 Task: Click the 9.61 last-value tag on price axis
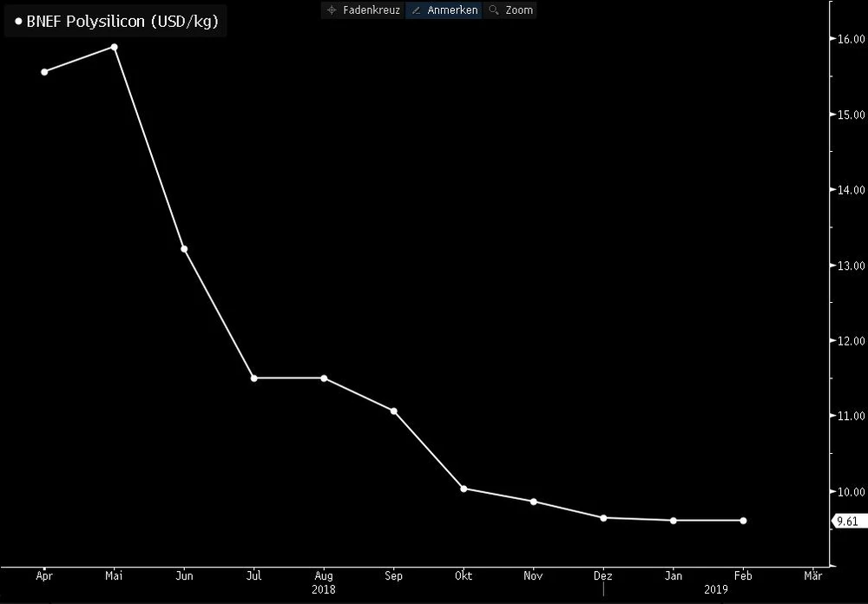point(845,522)
